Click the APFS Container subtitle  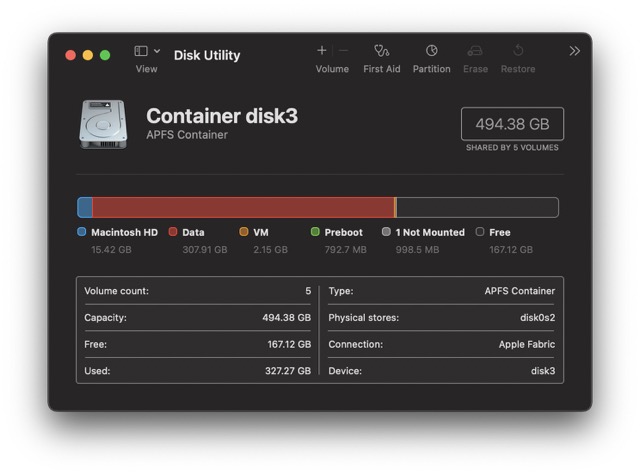point(187,135)
